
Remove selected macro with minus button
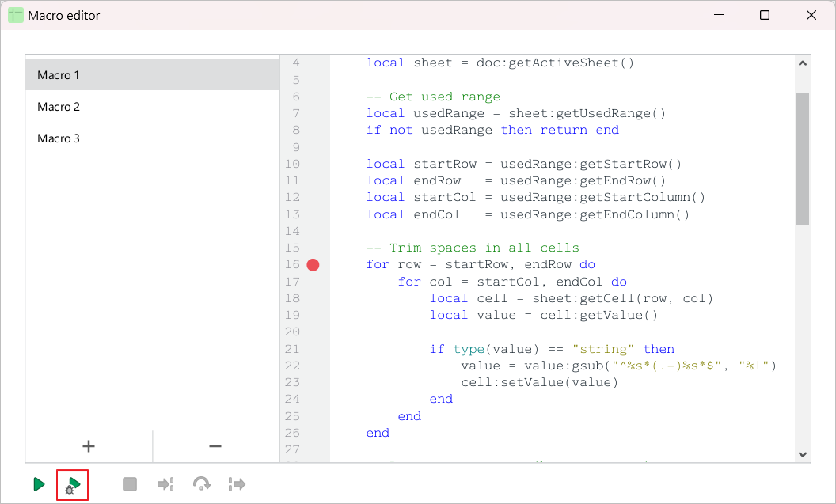[x=215, y=446]
